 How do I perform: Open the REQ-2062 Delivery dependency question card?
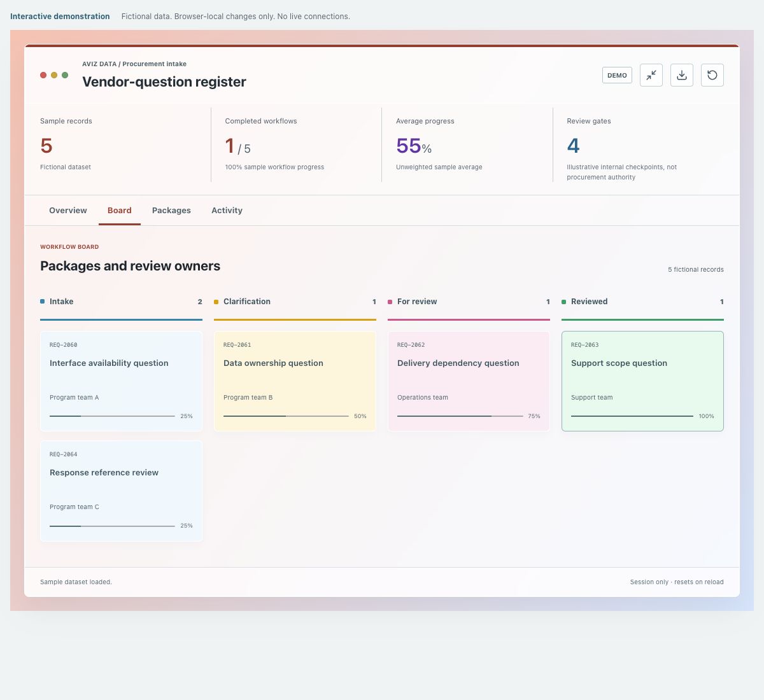click(x=469, y=381)
